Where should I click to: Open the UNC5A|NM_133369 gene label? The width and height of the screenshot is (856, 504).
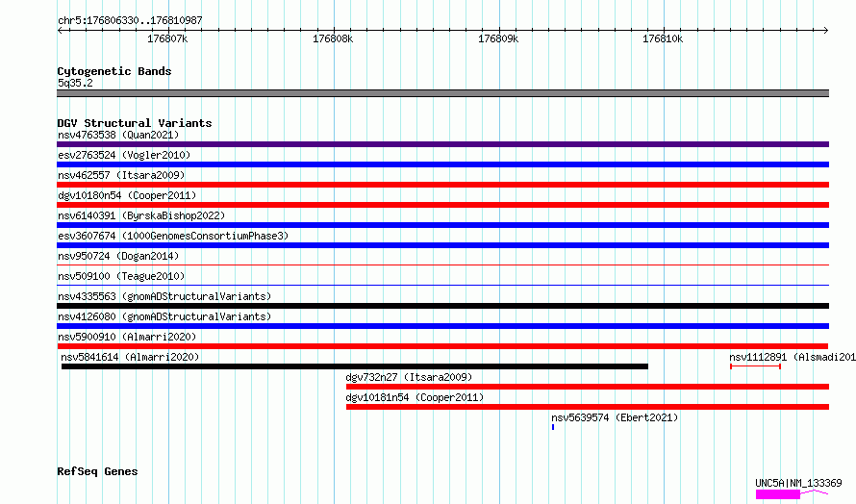tap(798, 483)
